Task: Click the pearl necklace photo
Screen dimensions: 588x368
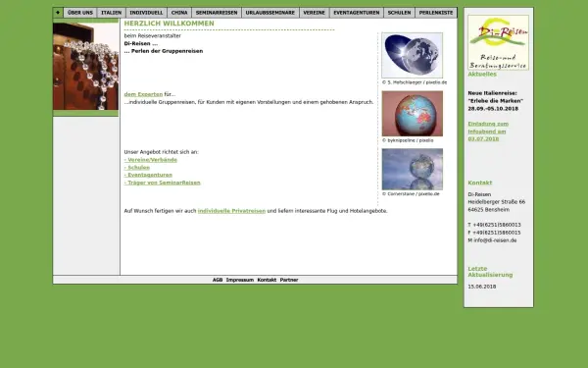Action: [x=85, y=66]
